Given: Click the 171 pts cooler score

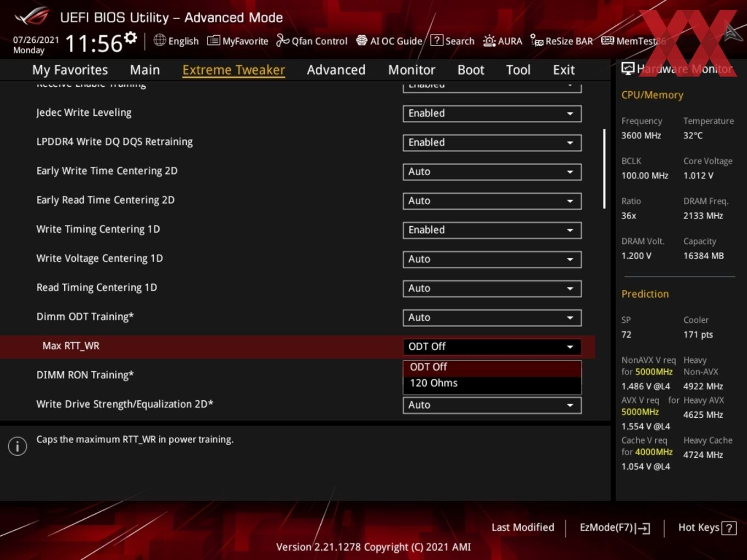Looking at the screenshot, I should 698,334.
